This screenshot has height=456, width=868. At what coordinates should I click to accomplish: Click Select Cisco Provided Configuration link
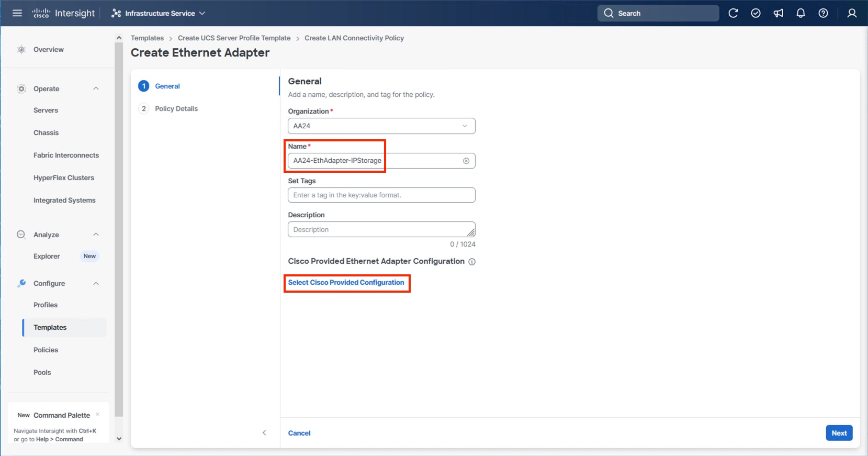point(346,282)
